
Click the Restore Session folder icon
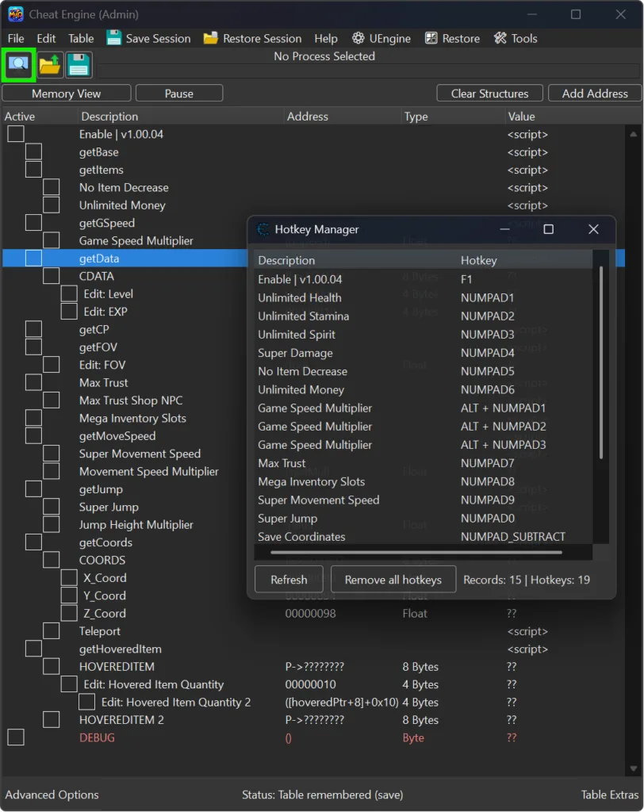coord(209,37)
